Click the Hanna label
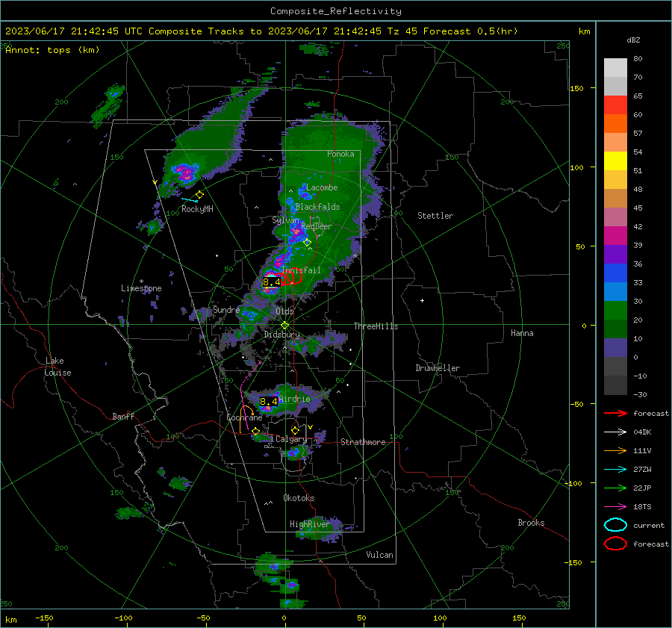Image resolution: width=672 pixels, height=628 pixels. (x=522, y=333)
